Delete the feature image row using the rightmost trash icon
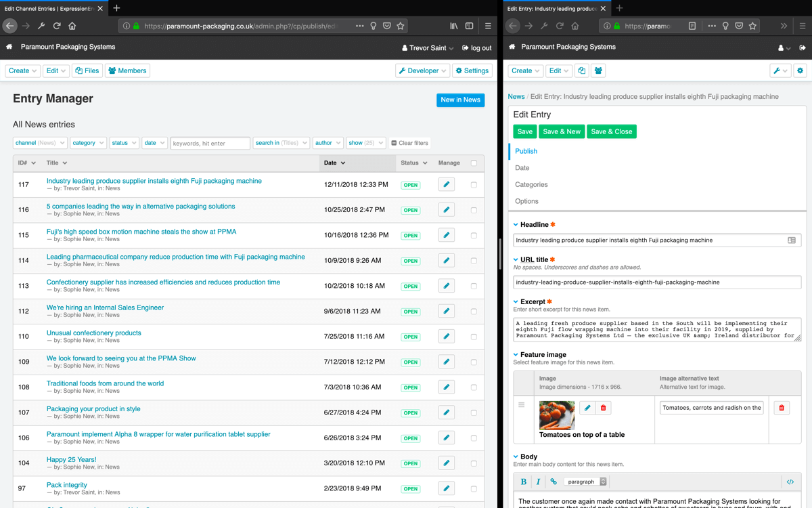Image resolution: width=812 pixels, height=508 pixels. click(x=782, y=408)
